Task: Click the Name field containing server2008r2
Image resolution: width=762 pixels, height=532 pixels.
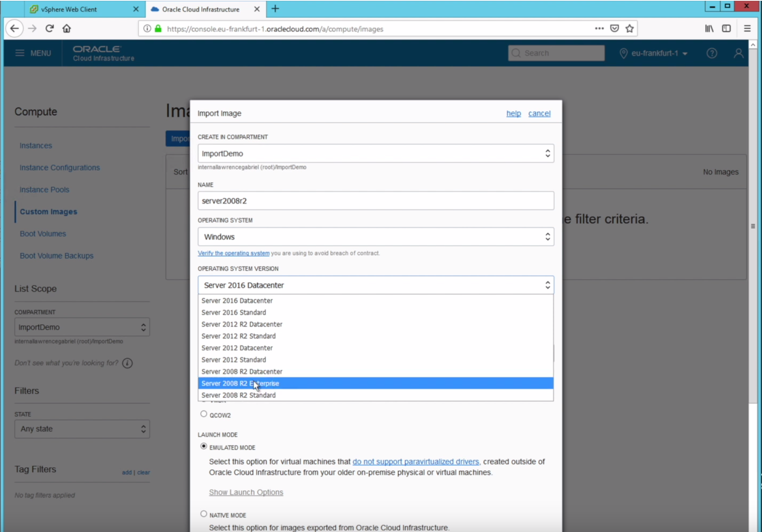Action: pyautogui.click(x=376, y=201)
